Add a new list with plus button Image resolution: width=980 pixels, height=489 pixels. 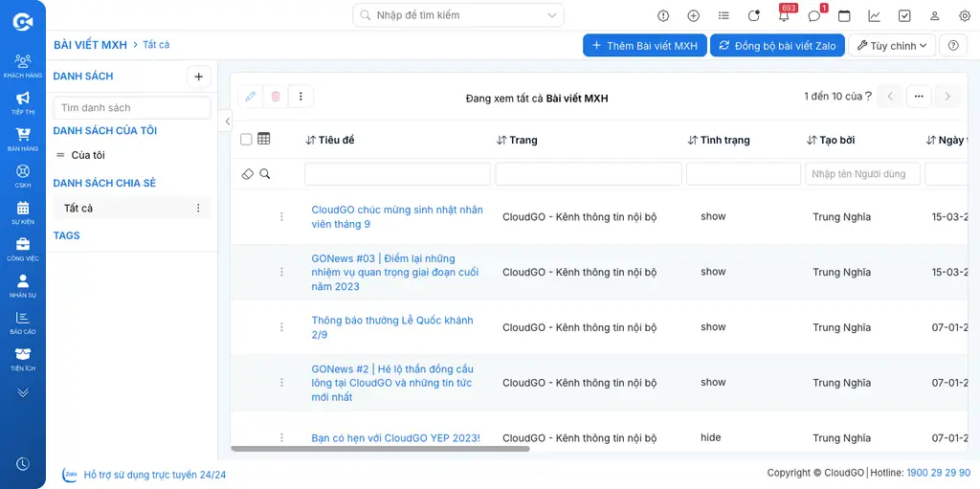[199, 77]
